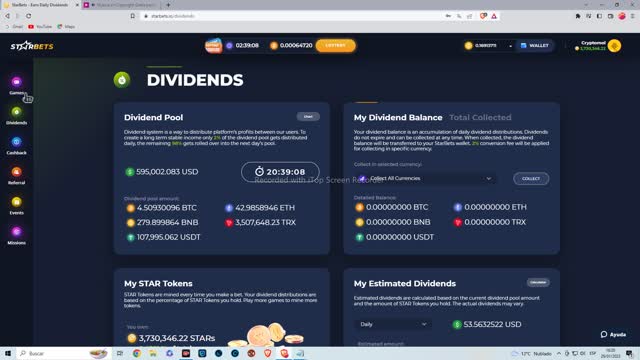Viewport: 640px width, 360px height.
Task: Click the Windows Start button
Action: 8,353
